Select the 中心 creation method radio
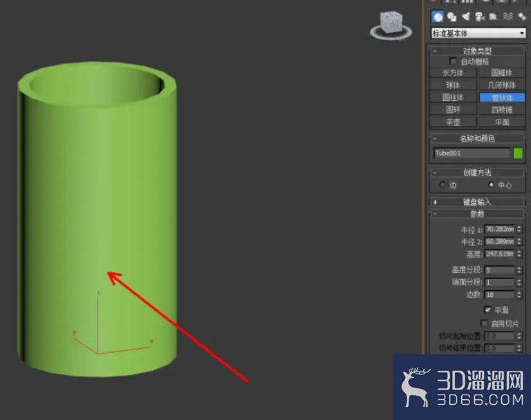The height and width of the screenshot is (420, 531). [x=491, y=184]
